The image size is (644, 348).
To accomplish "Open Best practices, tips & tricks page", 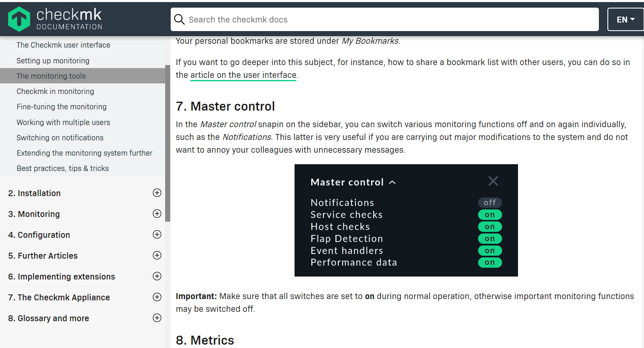I will 63,168.
